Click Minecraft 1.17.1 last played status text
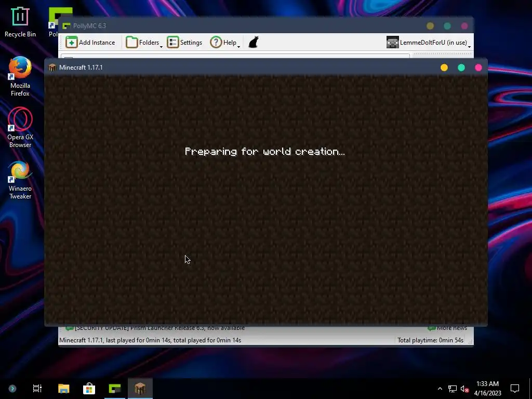Viewport: 532px width, 399px height. (150, 340)
